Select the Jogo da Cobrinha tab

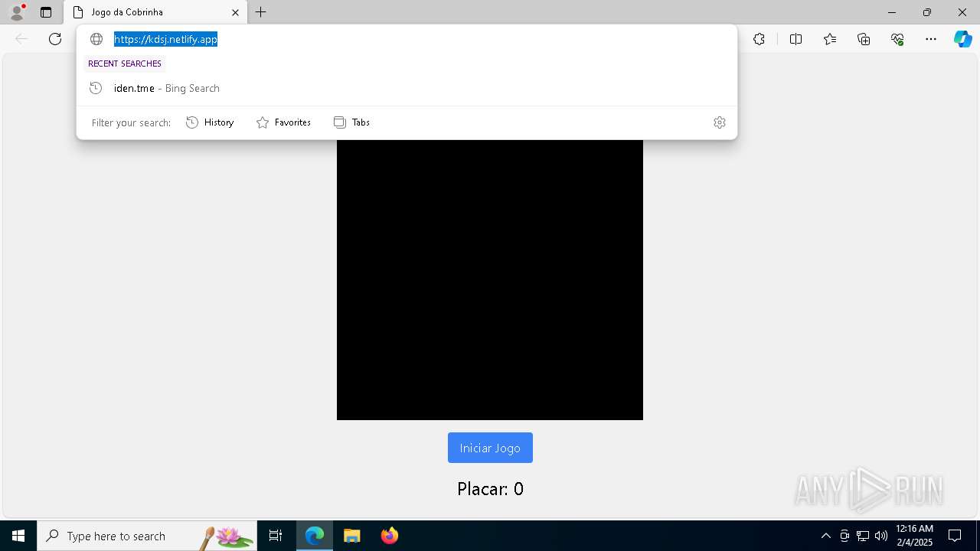[x=155, y=12]
